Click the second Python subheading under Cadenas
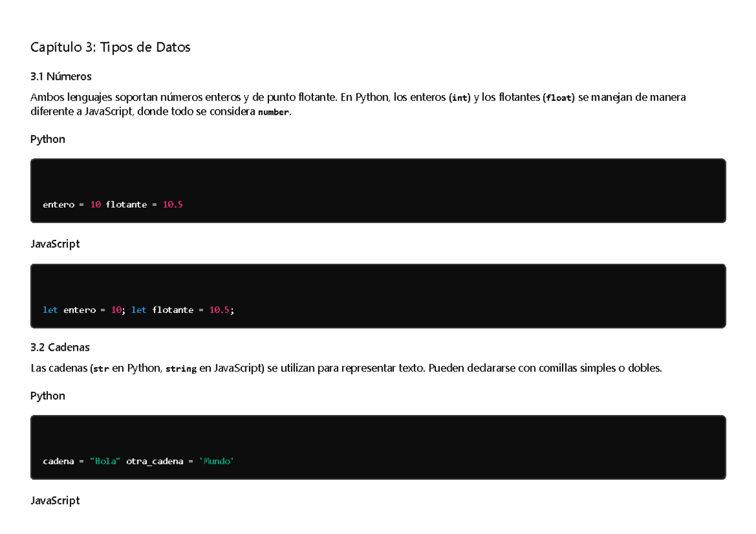The image size is (756, 534). 47,395
